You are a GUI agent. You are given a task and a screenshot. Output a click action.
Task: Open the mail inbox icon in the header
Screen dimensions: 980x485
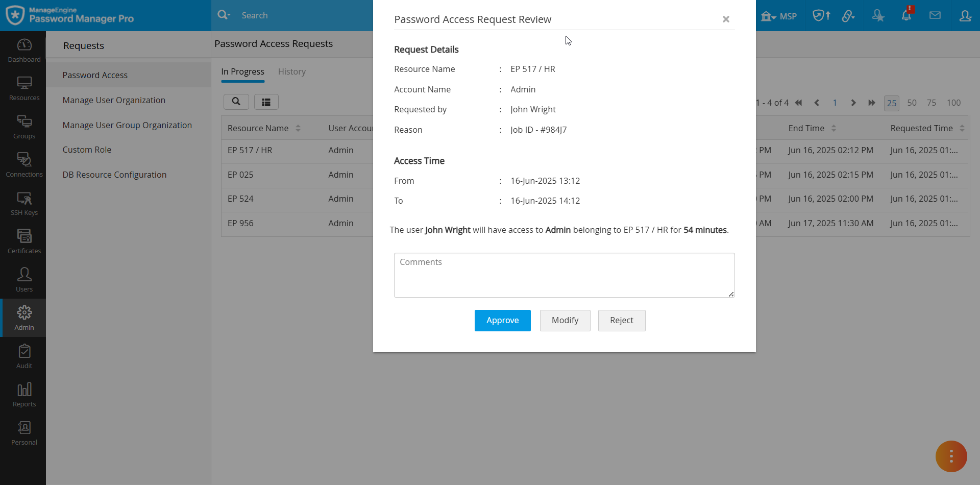(936, 15)
